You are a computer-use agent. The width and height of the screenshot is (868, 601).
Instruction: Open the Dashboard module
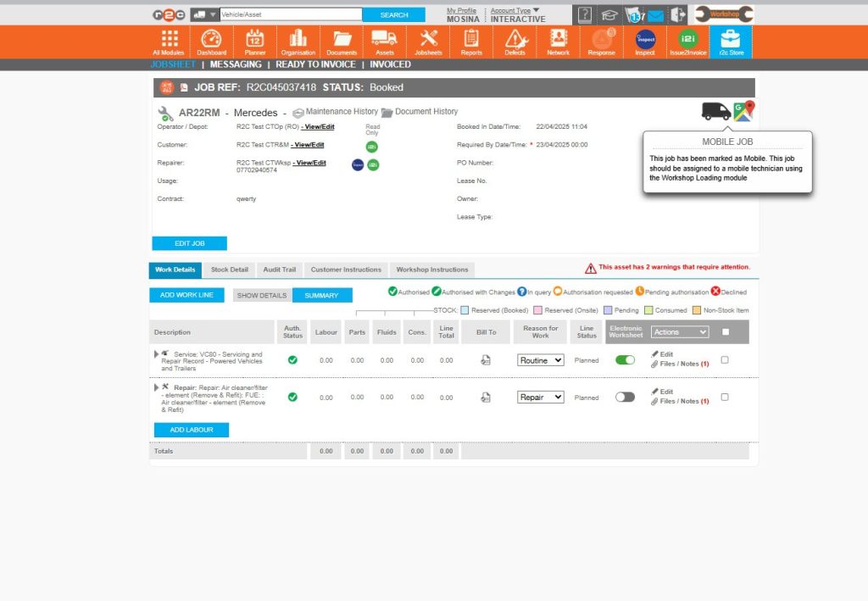click(x=210, y=42)
